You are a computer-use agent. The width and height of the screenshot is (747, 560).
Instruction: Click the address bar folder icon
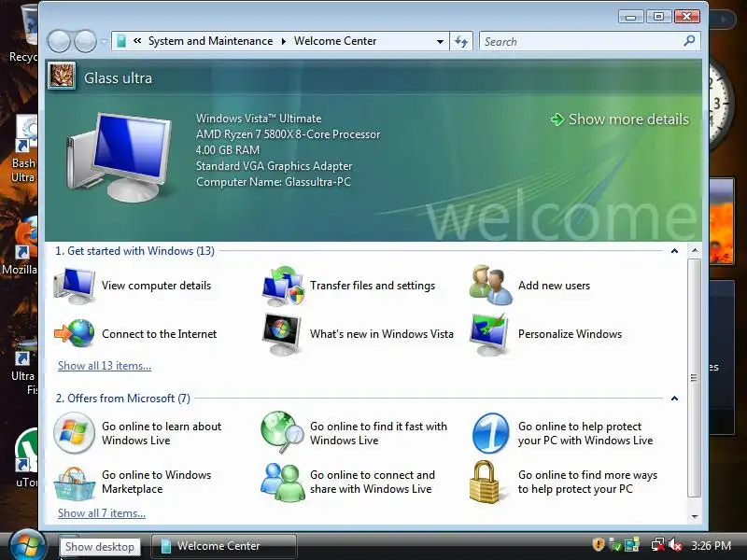tap(121, 41)
